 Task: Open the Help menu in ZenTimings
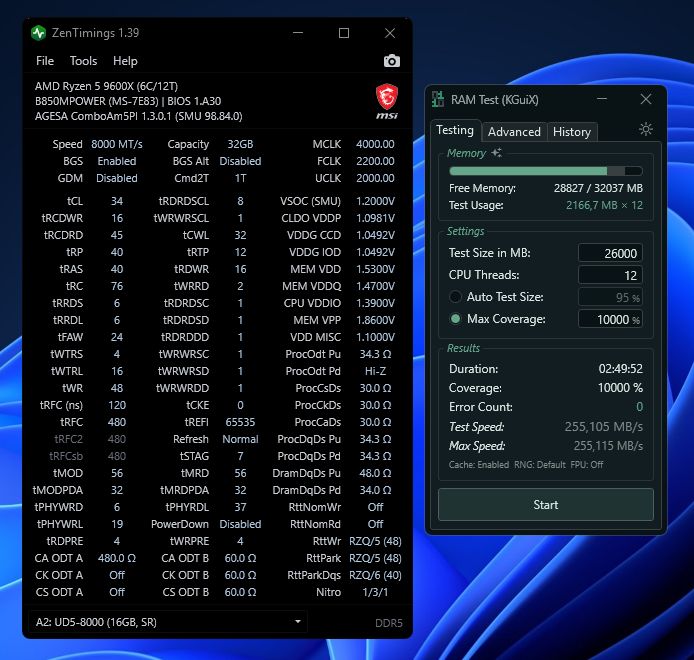(x=125, y=61)
